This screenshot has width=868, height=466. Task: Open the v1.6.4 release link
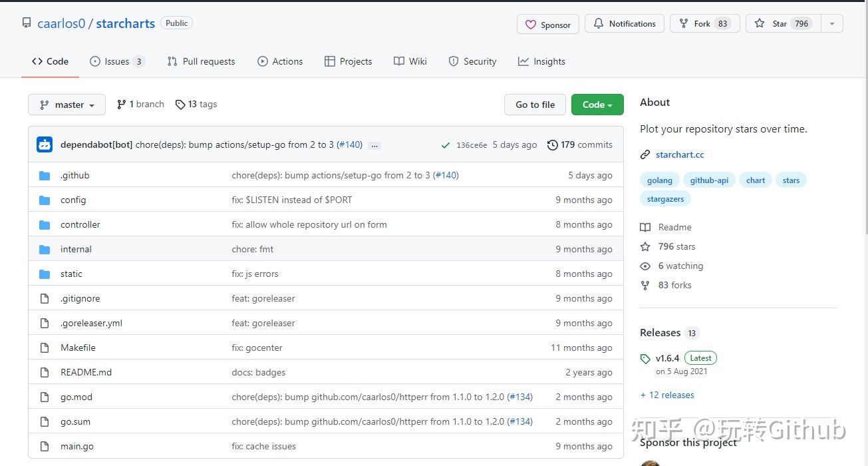click(x=667, y=358)
